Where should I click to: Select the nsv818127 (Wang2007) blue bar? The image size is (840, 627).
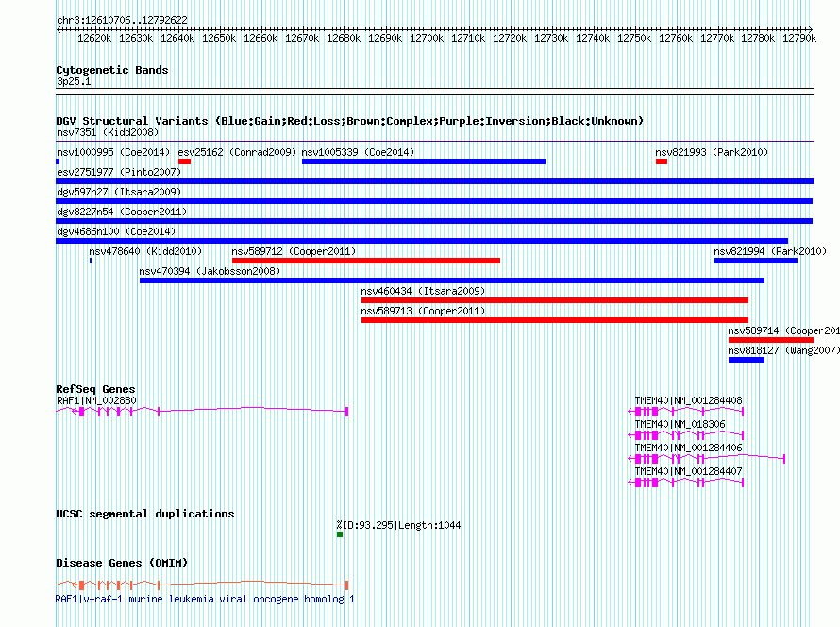pyautogui.click(x=747, y=360)
